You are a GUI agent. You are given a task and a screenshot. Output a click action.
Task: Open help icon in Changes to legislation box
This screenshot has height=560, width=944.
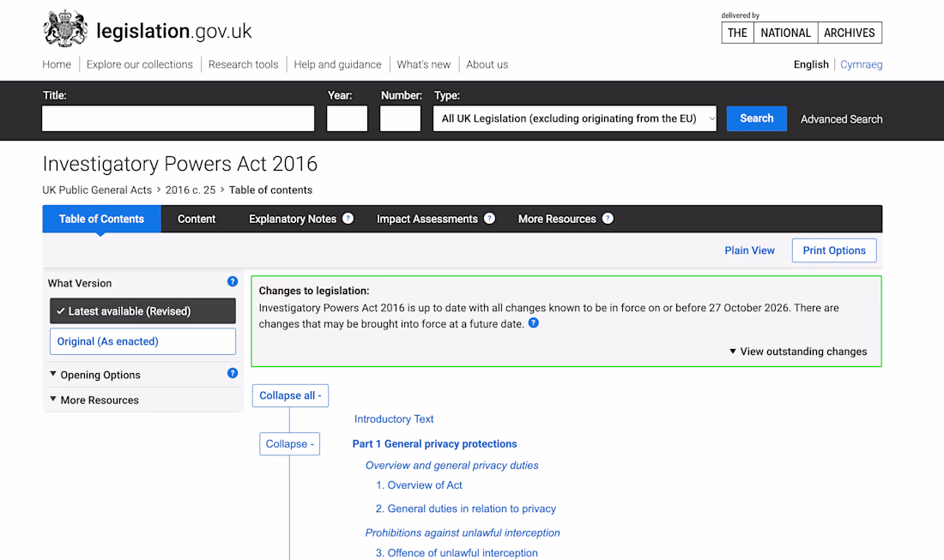534,323
